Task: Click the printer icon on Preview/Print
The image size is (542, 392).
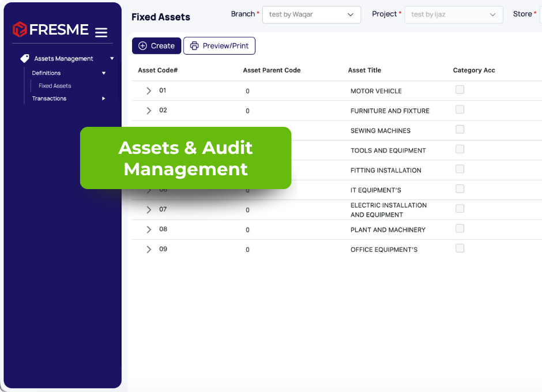Action: tap(194, 46)
